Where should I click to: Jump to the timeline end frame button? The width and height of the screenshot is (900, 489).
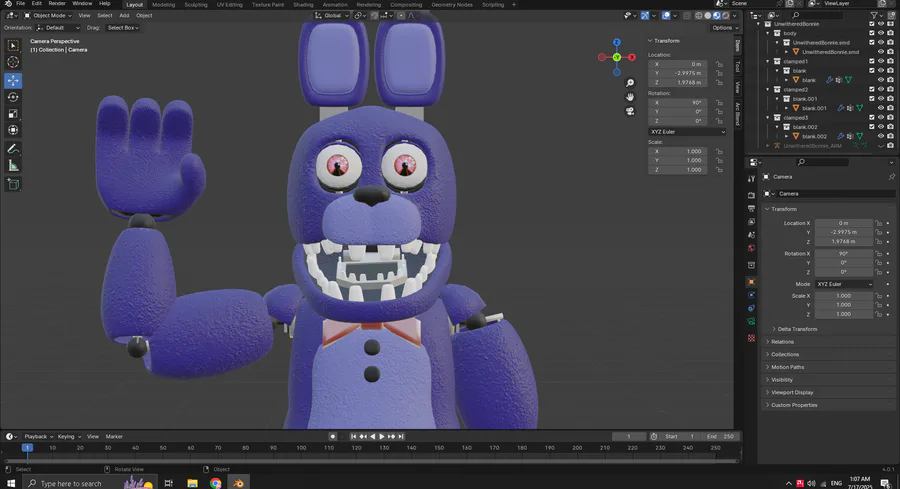coord(401,437)
